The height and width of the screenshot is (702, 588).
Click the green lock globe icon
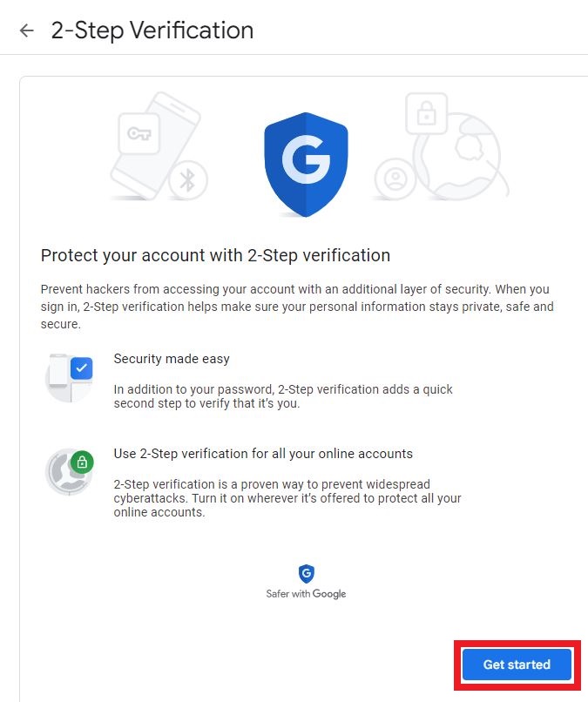pos(82,462)
